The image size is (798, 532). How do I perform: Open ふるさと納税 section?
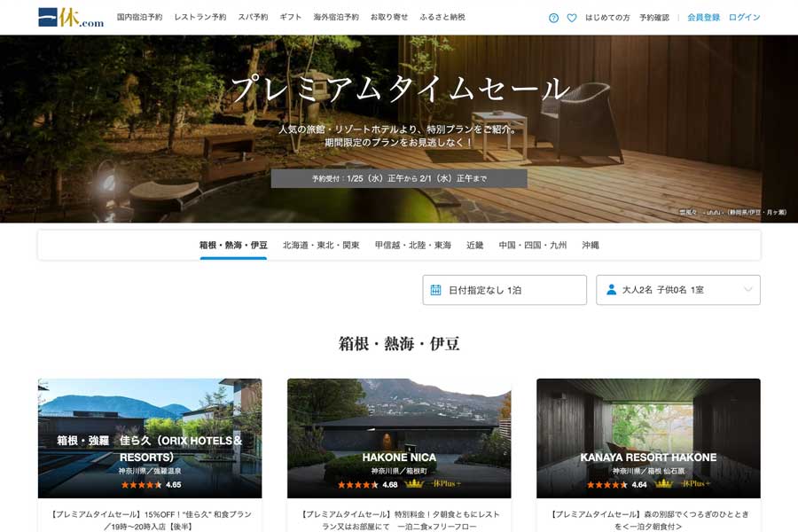(x=442, y=17)
